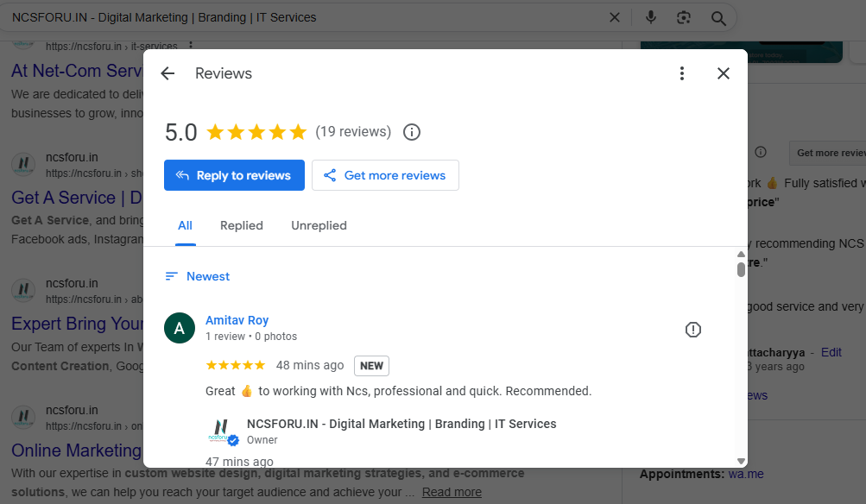Click the reviews list scrollbar thumb

tap(741, 269)
